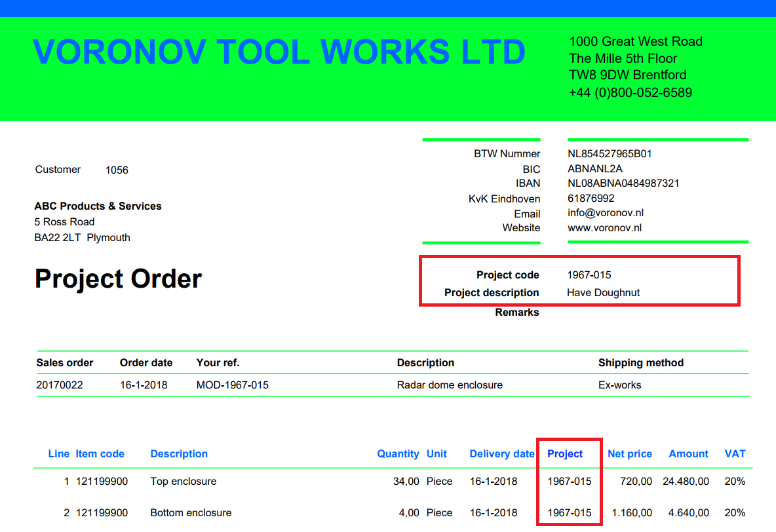Click the Project Order heading
The height and width of the screenshot is (532, 776).
118,279
